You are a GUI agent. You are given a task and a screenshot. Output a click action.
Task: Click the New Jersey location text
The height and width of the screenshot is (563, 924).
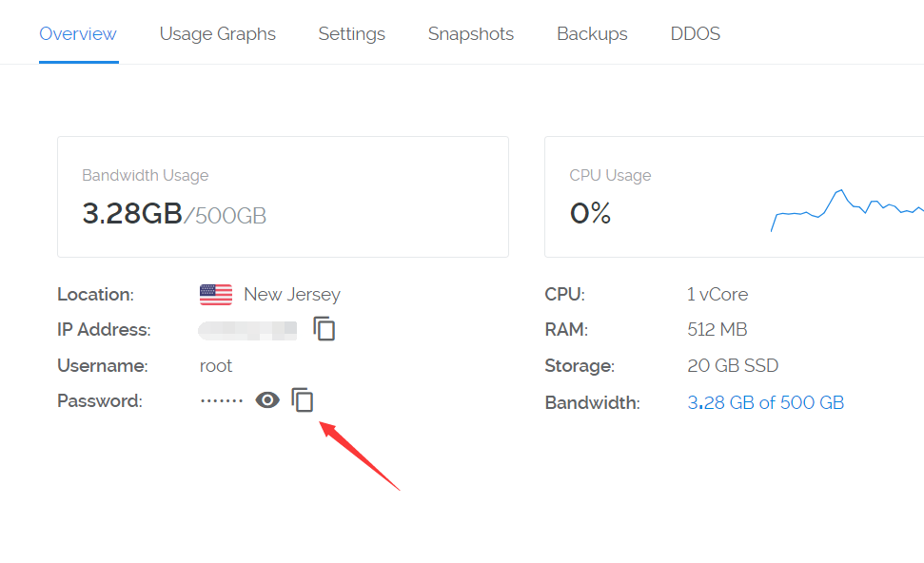pos(292,295)
